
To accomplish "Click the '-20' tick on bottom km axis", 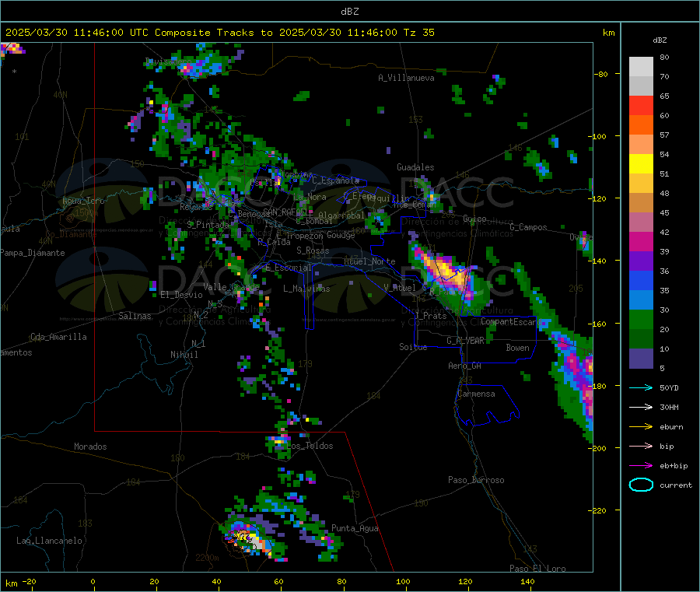I will (29, 581).
